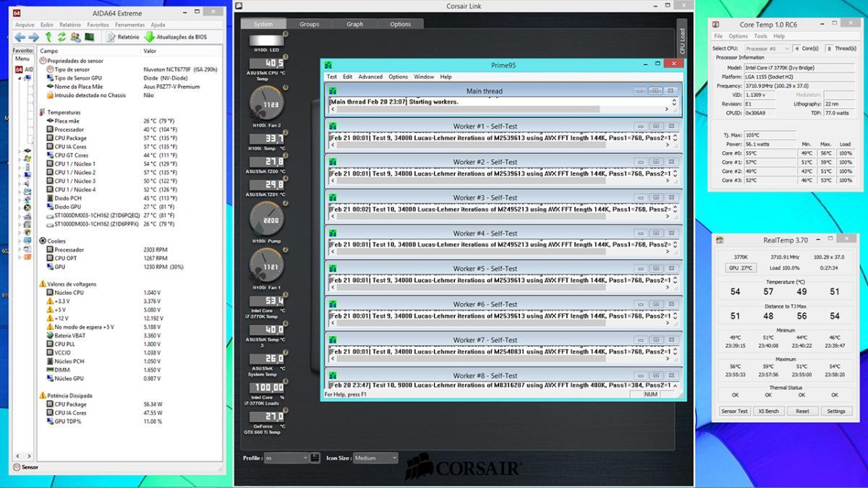The height and width of the screenshot is (488, 868).
Task: Open the Select CPU Processor #0 dropdown
Action: pyautogui.click(x=767, y=48)
